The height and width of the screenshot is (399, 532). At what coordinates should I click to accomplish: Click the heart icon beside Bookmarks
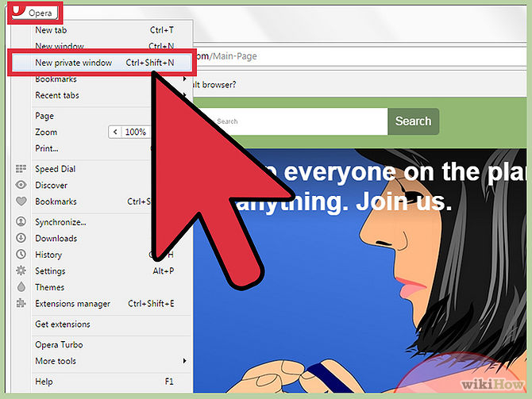(21, 201)
